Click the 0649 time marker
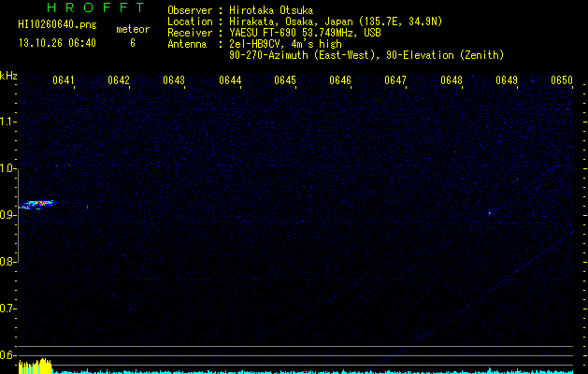 507,80
